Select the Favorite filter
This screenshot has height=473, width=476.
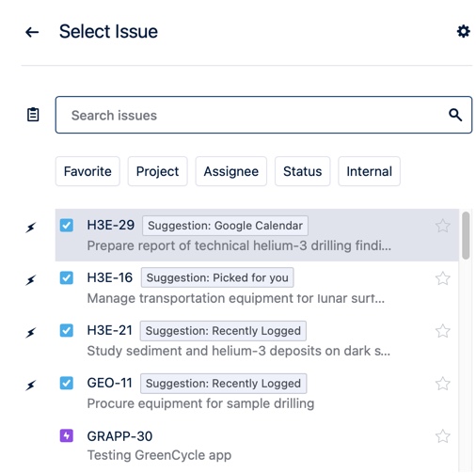[87, 171]
